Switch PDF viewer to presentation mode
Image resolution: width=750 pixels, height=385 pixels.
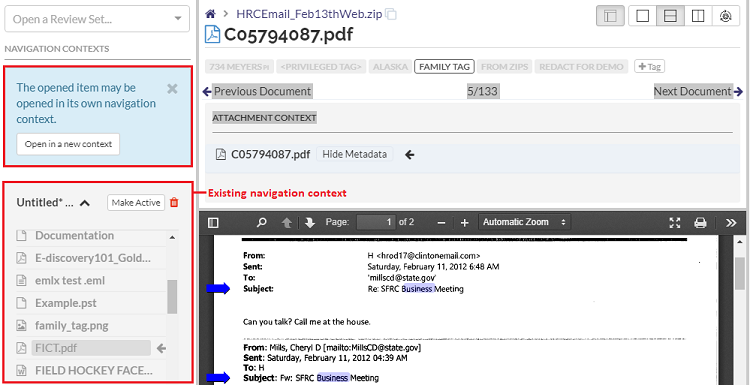[675, 222]
